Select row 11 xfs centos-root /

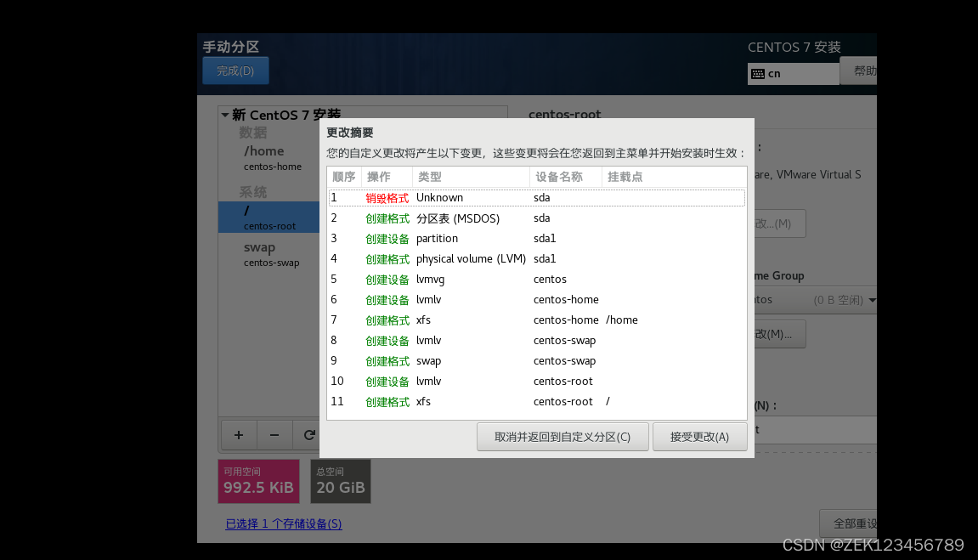click(537, 402)
